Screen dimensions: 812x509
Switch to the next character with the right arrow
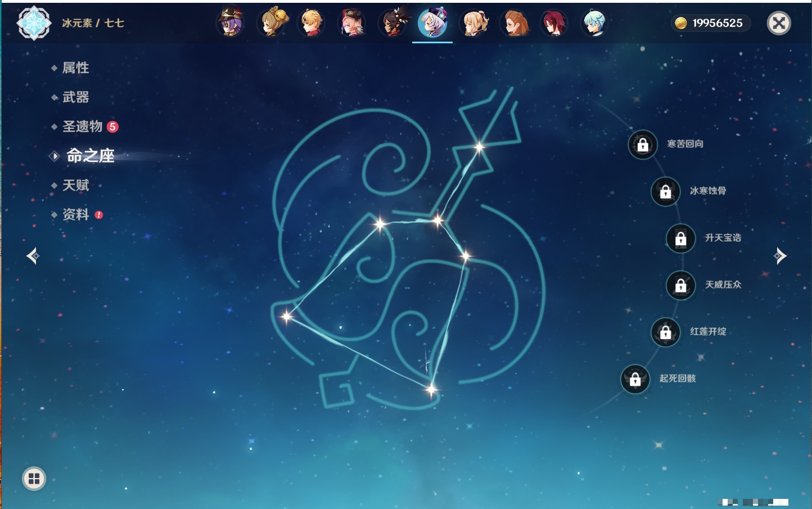[780, 256]
